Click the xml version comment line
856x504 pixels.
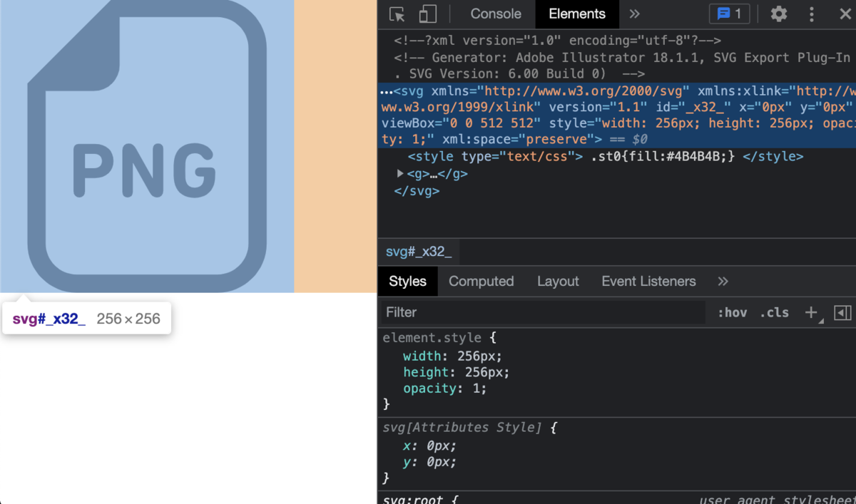(x=557, y=41)
